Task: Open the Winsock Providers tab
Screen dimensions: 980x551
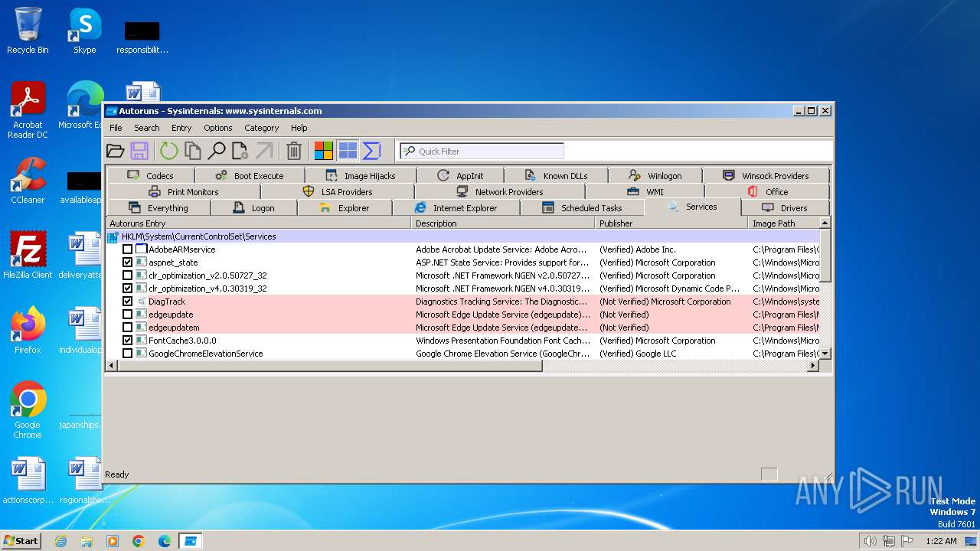Action: 766,175
